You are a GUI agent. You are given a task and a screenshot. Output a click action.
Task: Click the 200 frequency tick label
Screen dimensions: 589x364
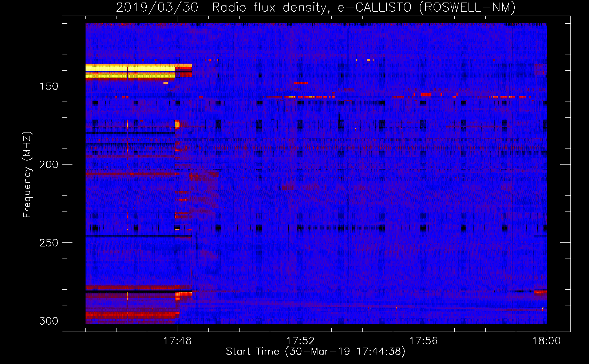point(49,165)
